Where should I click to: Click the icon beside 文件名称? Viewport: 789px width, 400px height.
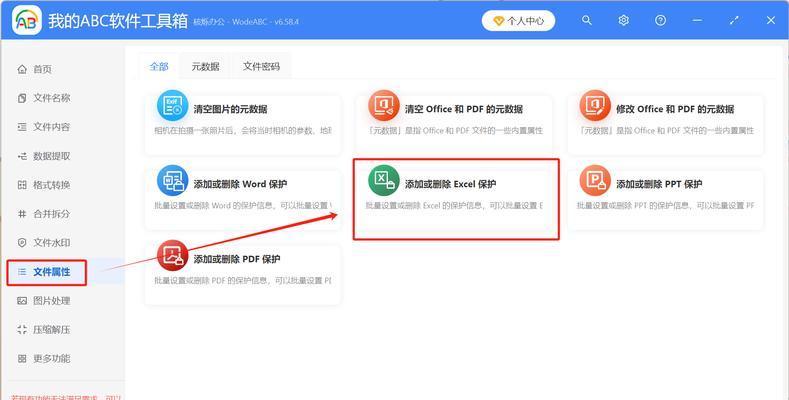(x=22, y=98)
